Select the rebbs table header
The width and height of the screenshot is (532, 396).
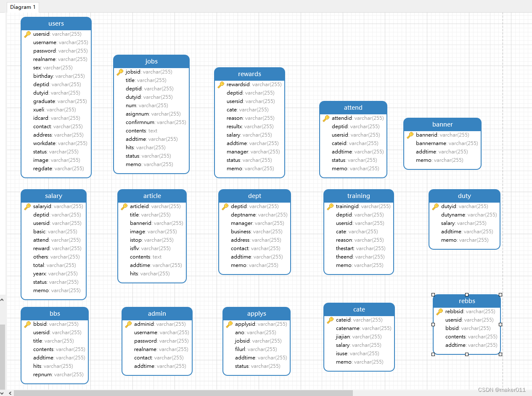[467, 301]
